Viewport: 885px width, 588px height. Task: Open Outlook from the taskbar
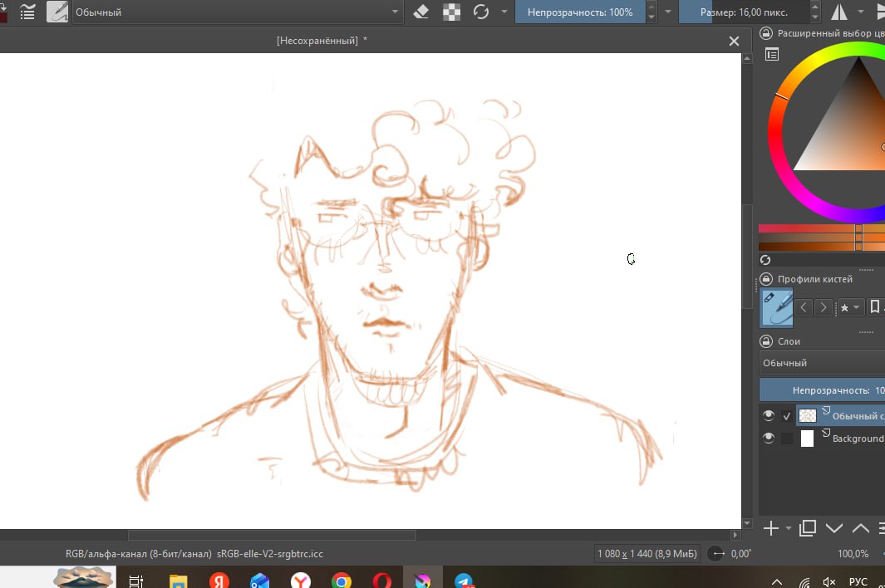(x=259, y=581)
